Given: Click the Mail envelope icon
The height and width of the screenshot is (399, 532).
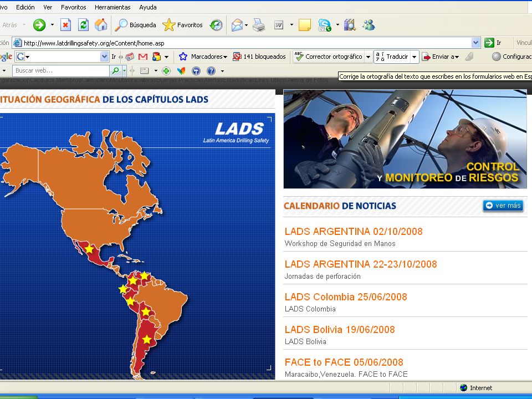Looking at the screenshot, I should coord(237,25).
